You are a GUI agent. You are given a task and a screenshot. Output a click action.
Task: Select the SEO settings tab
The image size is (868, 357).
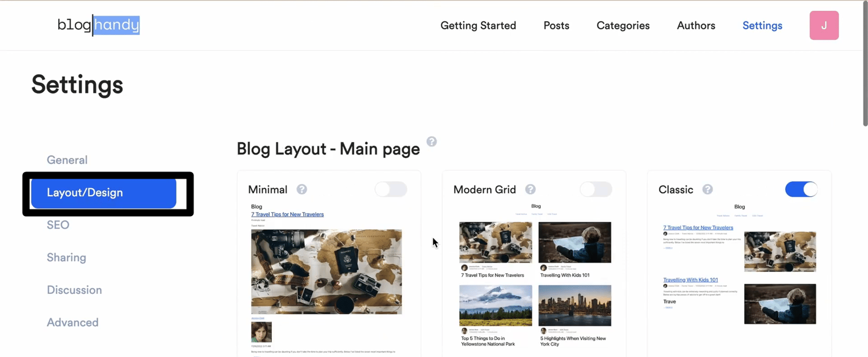[58, 225]
